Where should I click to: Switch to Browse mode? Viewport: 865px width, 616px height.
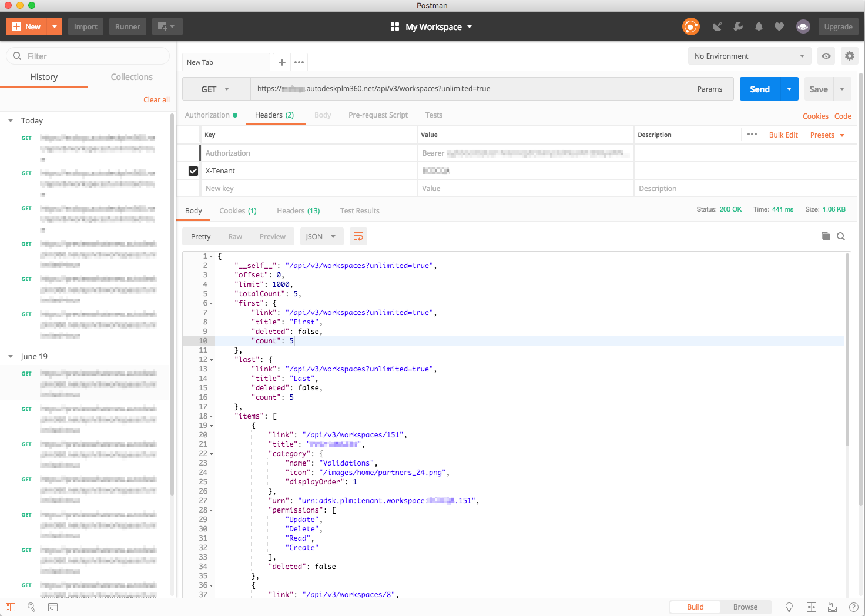(x=745, y=607)
